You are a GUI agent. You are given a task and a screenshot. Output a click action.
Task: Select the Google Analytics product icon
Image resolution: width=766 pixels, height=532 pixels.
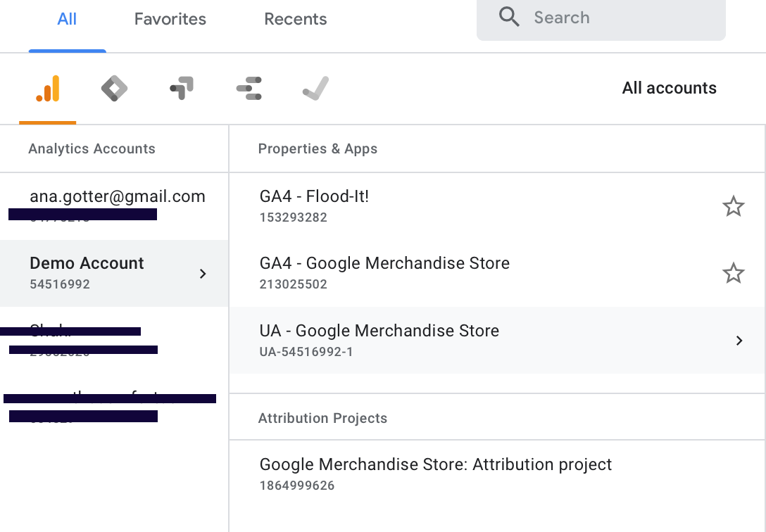tap(48, 89)
